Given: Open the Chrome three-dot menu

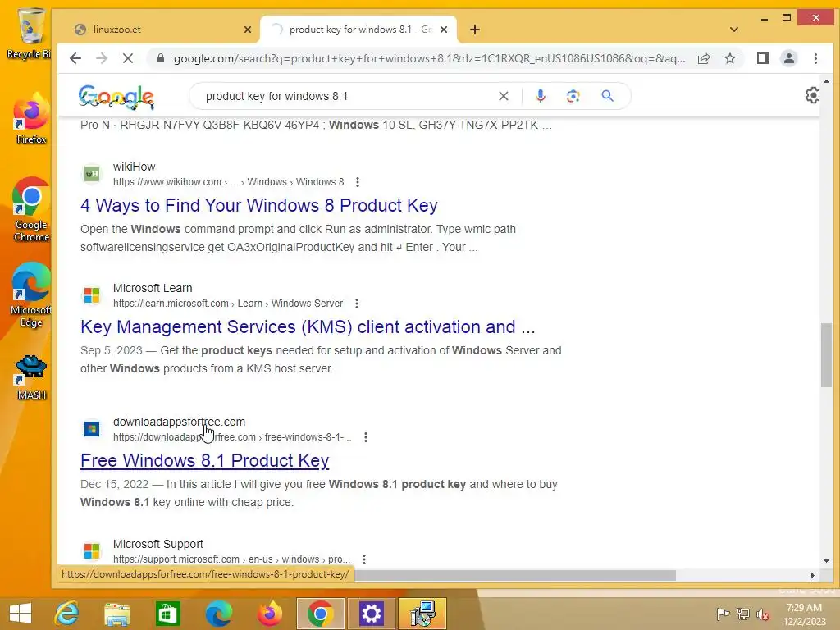Looking at the screenshot, I should (x=815, y=58).
